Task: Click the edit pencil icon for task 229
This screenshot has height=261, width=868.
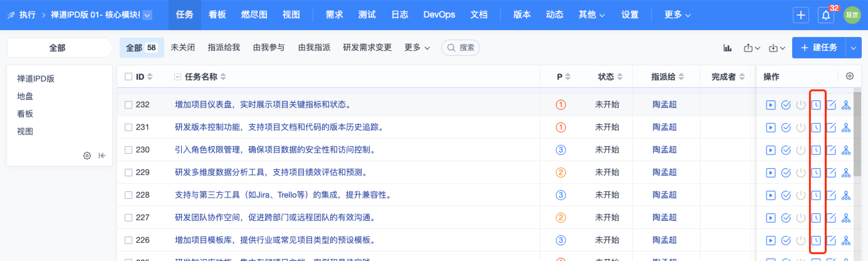Action: (x=831, y=173)
